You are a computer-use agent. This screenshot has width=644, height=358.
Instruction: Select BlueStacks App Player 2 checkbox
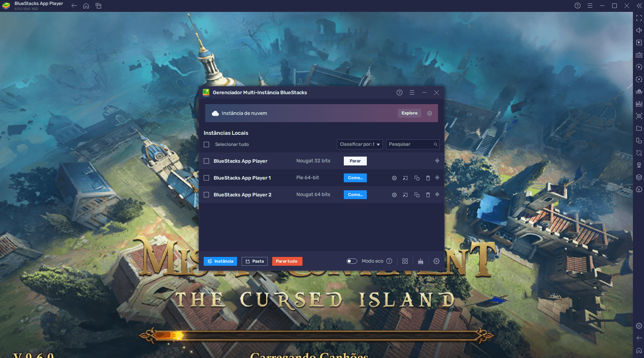(x=206, y=195)
